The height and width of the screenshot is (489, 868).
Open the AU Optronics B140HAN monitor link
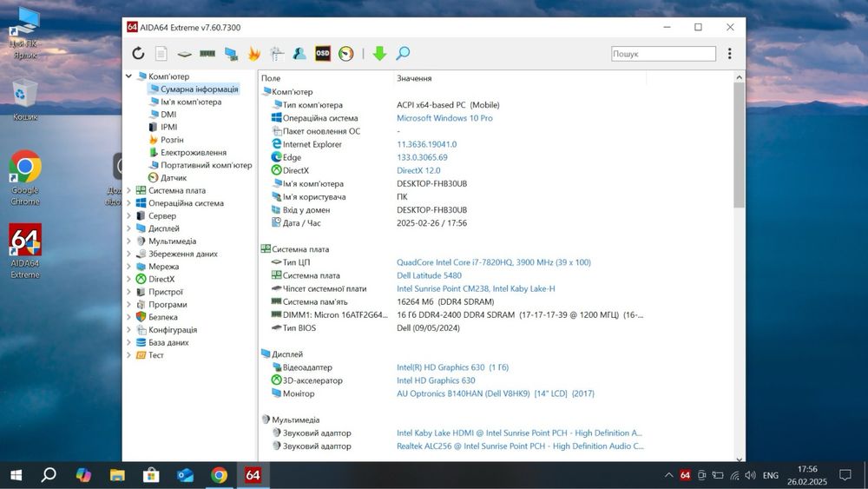pos(496,393)
